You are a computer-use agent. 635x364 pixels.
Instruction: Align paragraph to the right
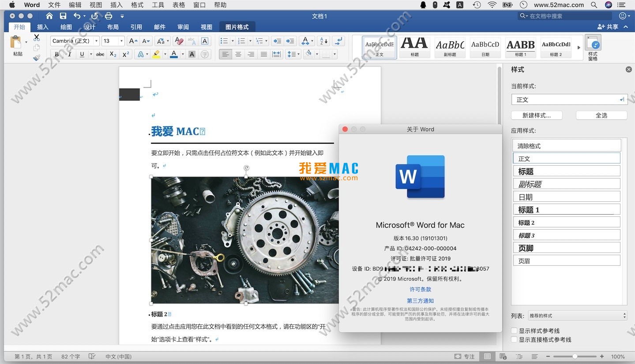(x=251, y=54)
